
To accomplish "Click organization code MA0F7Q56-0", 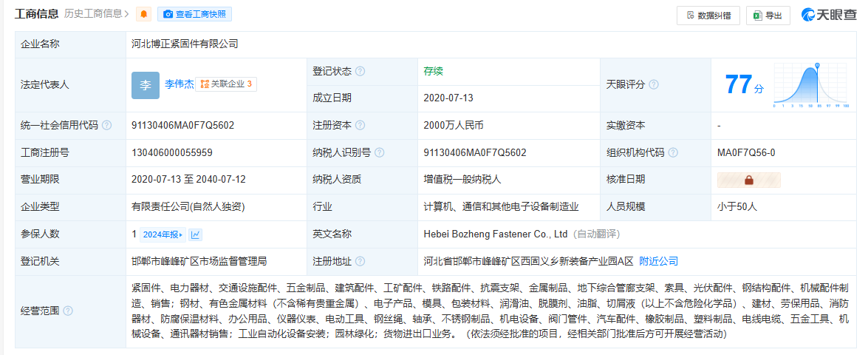I will 746,152.
